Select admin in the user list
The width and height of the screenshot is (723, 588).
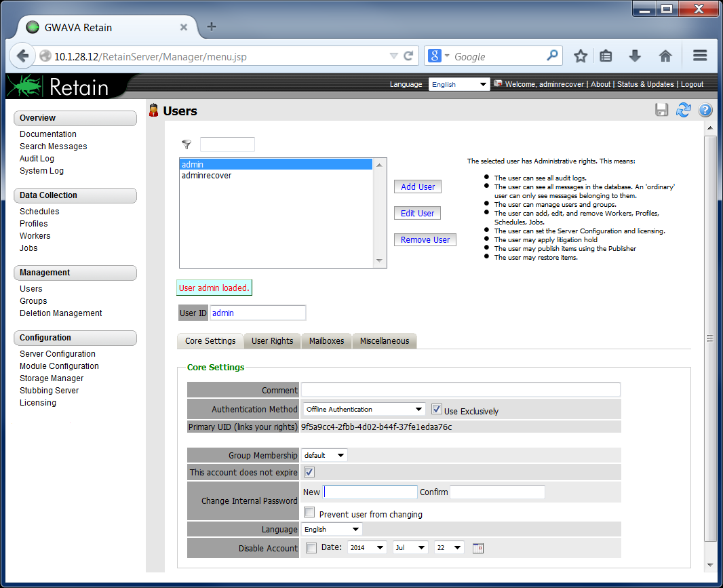[276, 164]
